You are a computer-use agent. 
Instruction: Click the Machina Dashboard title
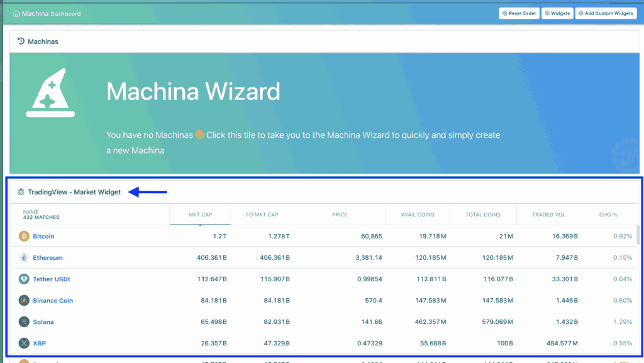(x=51, y=14)
